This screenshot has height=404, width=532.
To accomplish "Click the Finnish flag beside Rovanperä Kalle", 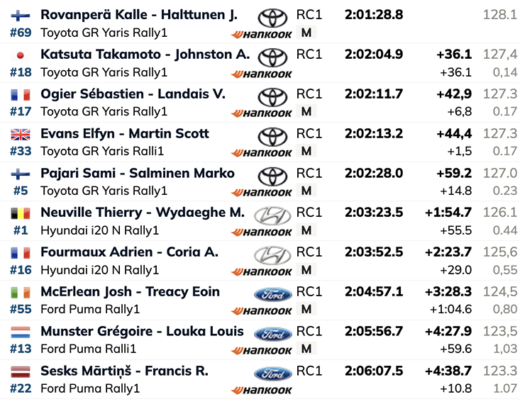I will click(21, 16).
